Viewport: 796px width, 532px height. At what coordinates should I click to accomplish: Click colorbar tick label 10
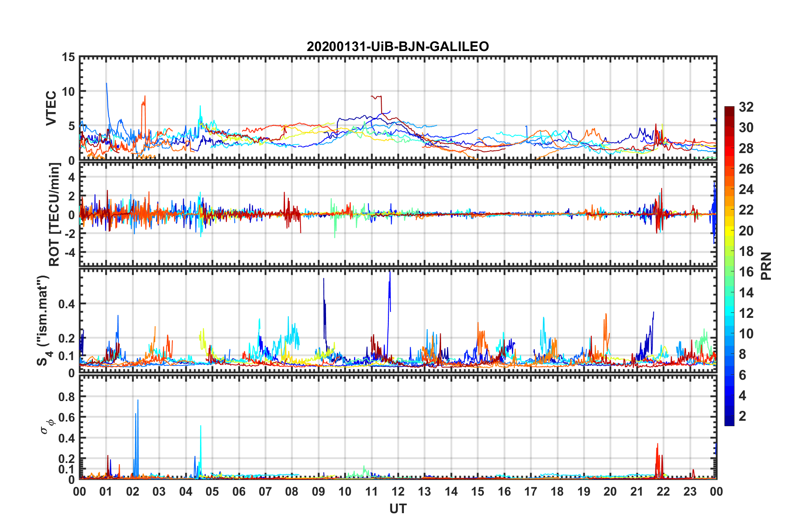(746, 333)
